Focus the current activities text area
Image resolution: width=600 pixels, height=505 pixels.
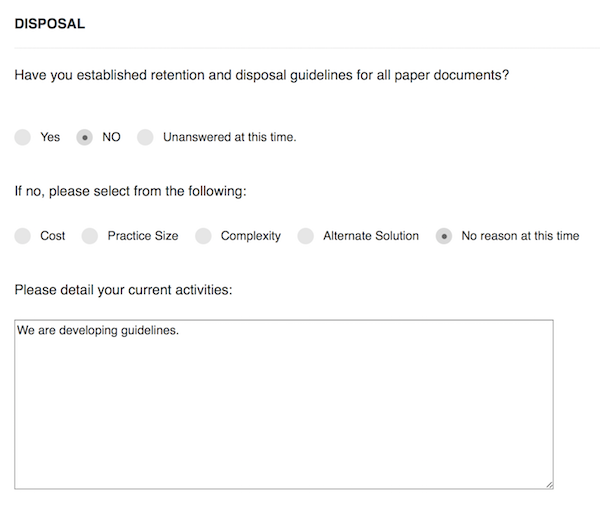[x=284, y=405]
